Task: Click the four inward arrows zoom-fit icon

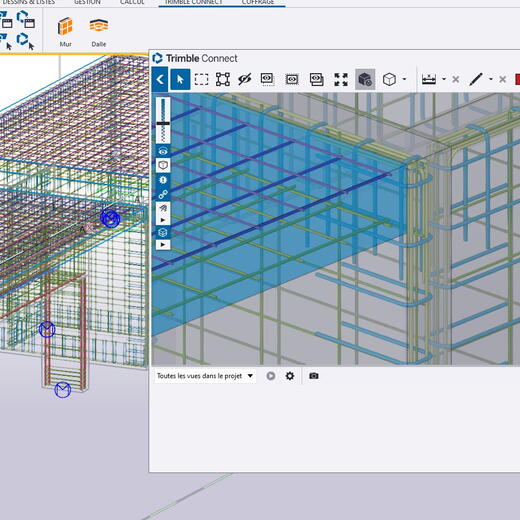Action: [341, 79]
